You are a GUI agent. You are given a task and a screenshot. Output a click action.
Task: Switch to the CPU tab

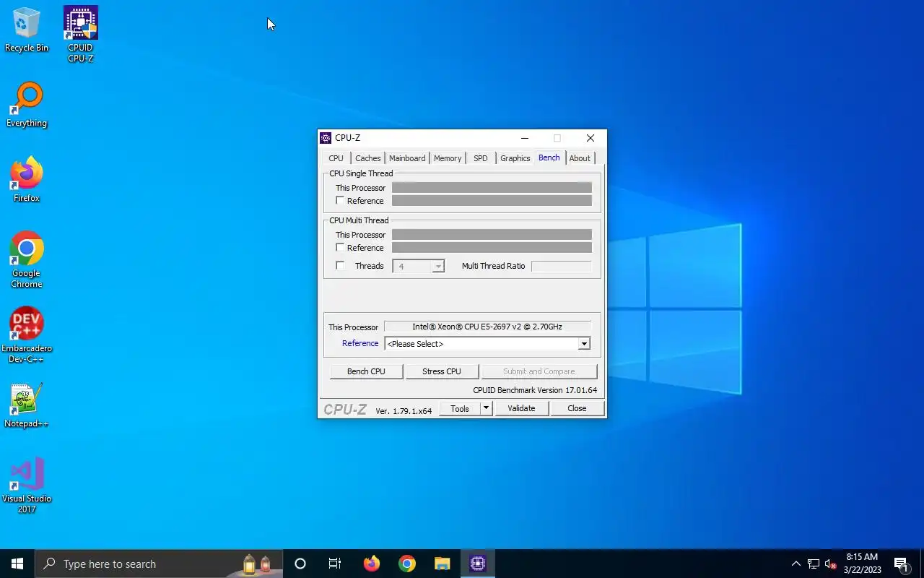click(336, 158)
